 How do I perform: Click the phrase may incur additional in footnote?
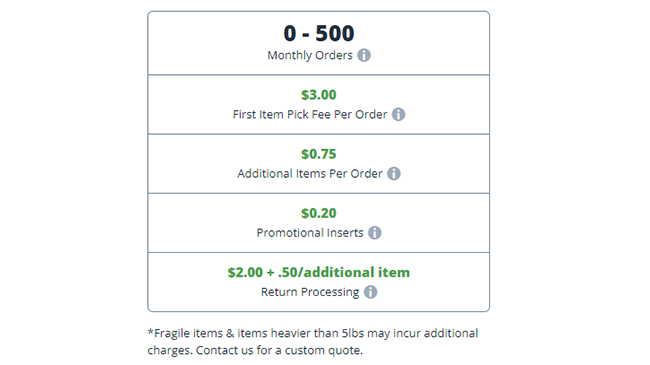(x=423, y=333)
